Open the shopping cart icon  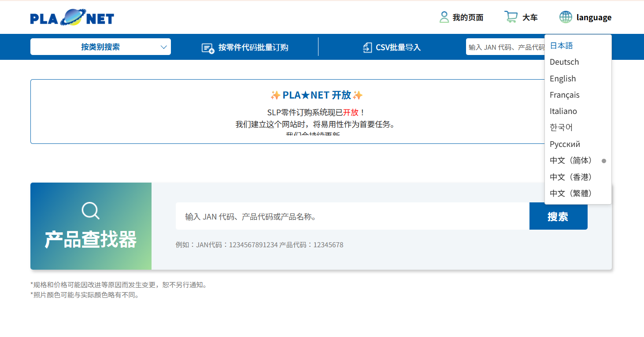click(x=511, y=17)
